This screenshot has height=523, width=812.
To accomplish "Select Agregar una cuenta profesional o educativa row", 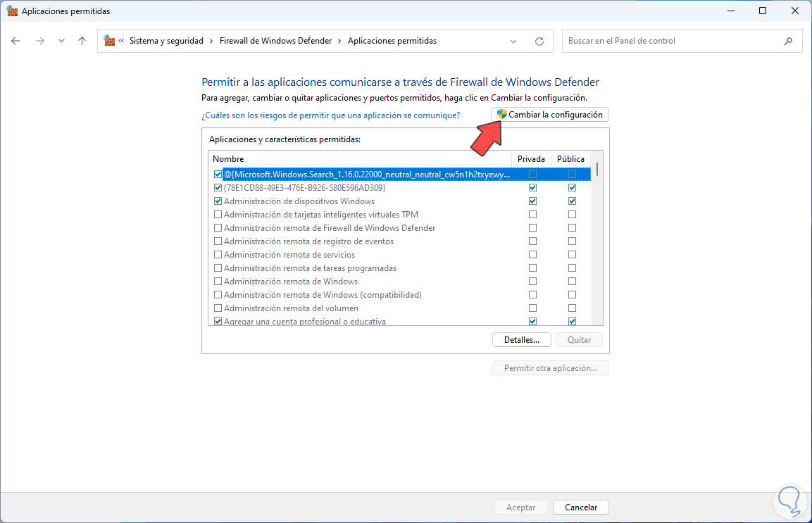I will 399,320.
